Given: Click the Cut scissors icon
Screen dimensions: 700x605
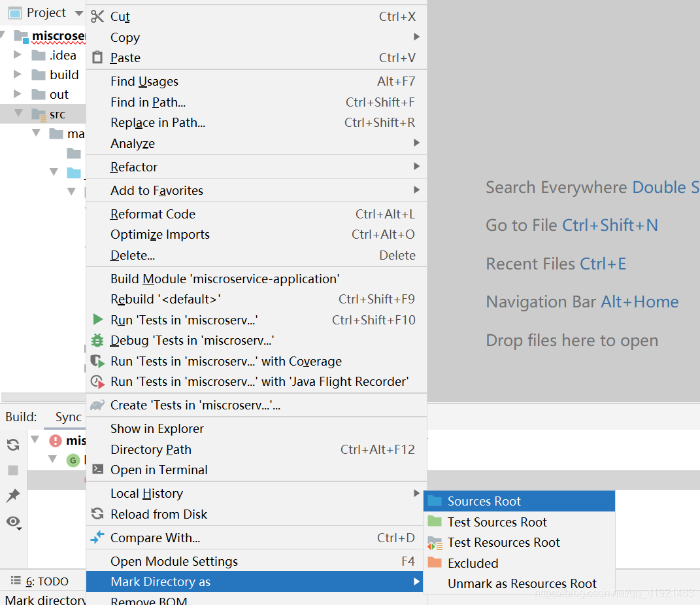Looking at the screenshot, I should click(x=97, y=16).
